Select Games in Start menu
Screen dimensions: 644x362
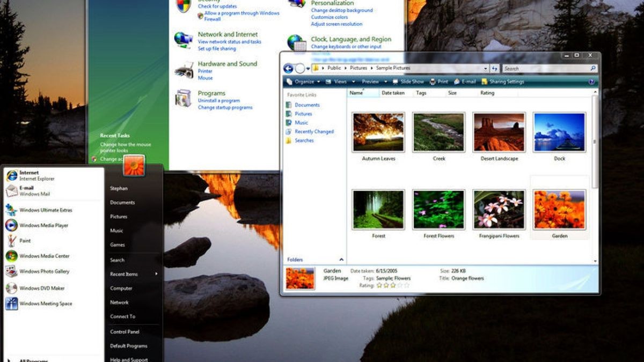click(x=118, y=245)
